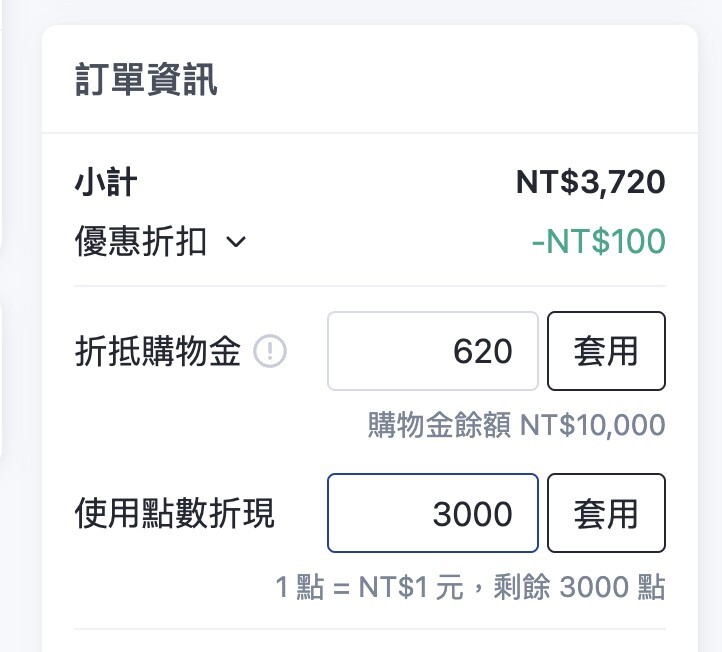Viewport: 722px width, 652px height.
Task: Click the info icon beside 折抵購物金
Action: point(270,352)
